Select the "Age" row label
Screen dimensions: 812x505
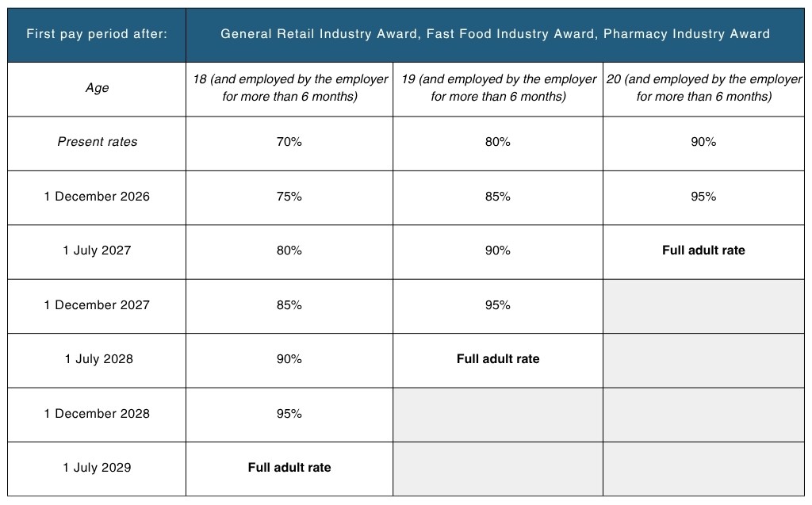pyautogui.click(x=97, y=88)
